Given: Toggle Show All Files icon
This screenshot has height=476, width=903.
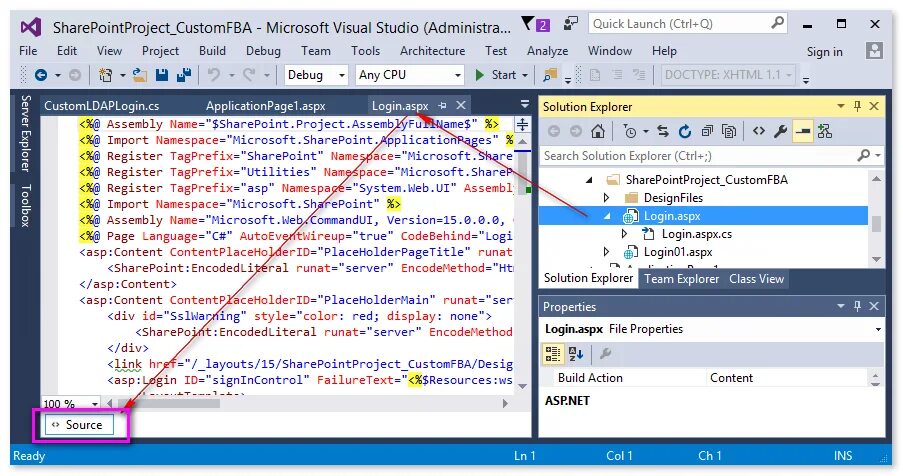Looking at the screenshot, I should tap(729, 132).
